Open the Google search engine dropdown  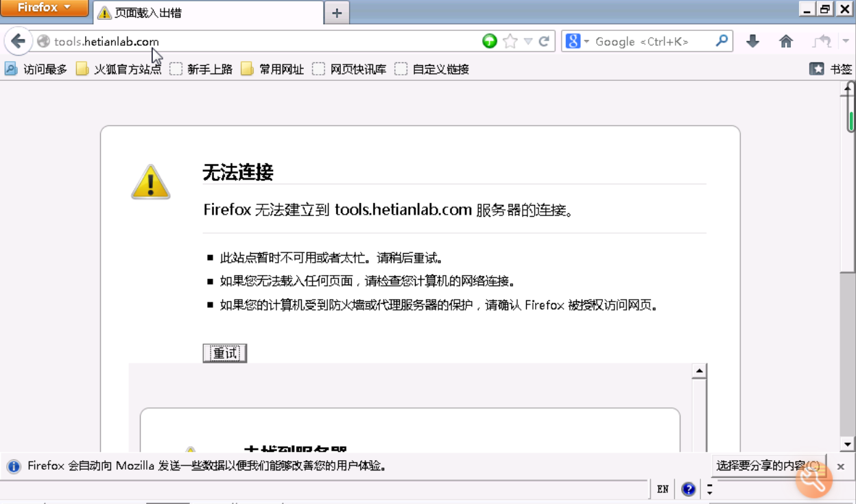click(578, 42)
